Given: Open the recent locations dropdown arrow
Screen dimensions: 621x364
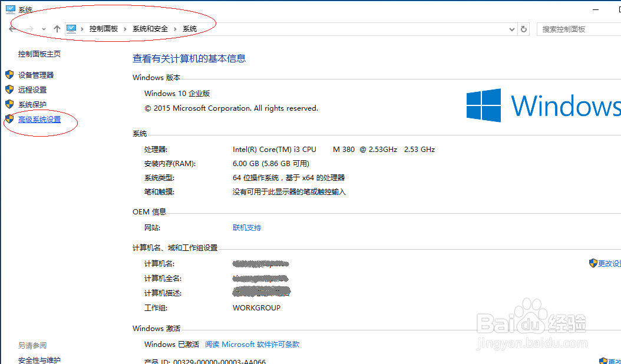Looking at the screenshot, I should 44,29.
